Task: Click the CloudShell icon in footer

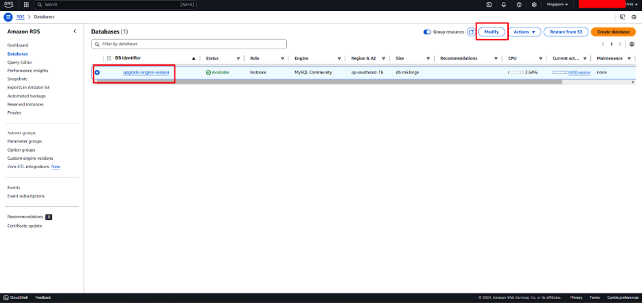Action: (x=5, y=298)
